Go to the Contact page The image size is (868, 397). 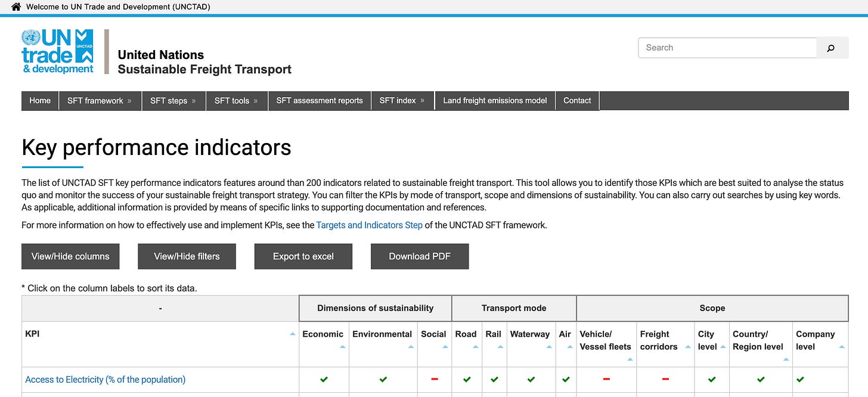pos(577,101)
